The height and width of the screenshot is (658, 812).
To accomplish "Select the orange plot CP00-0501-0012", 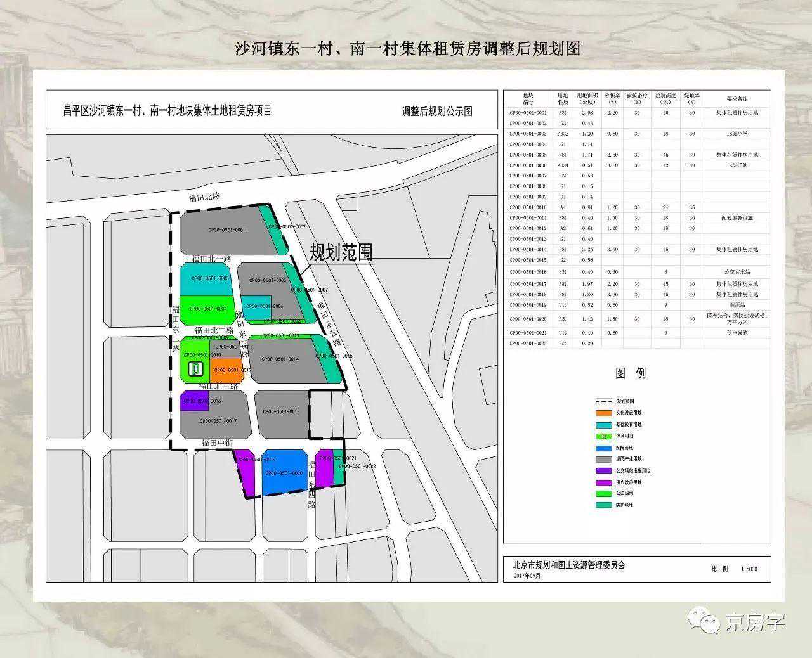I will [x=227, y=371].
